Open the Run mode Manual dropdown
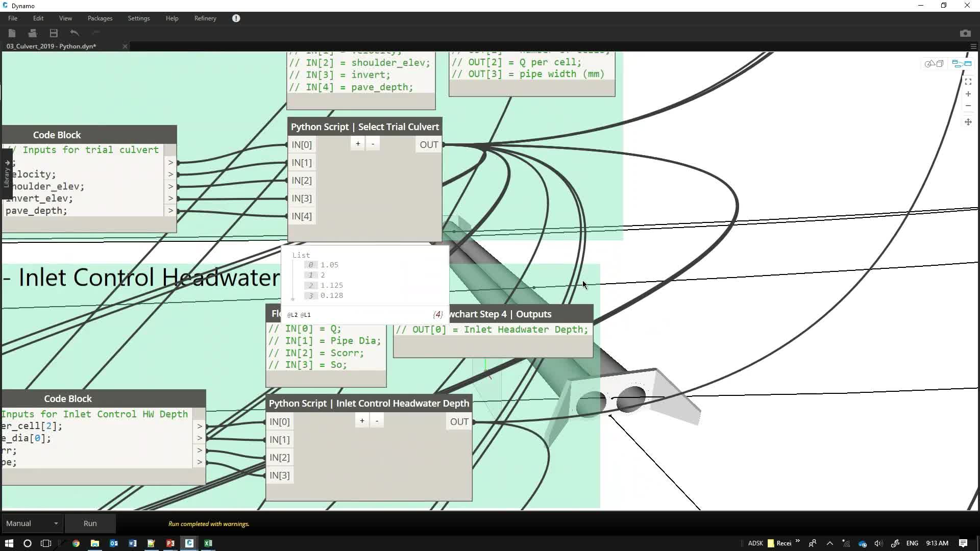 32,523
